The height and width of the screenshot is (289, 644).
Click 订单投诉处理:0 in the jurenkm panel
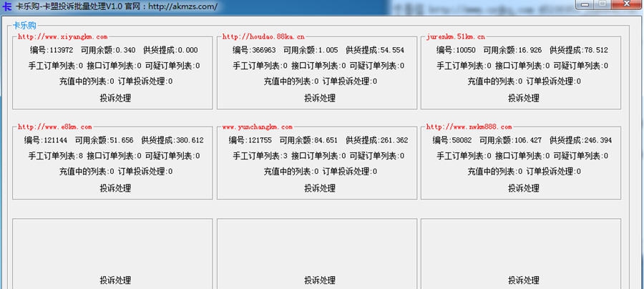[554, 82]
